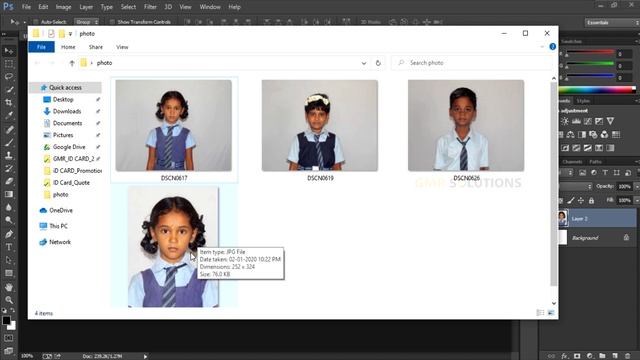This screenshot has height=360, width=640.
Task: Expand the Explorer address bar history
Action: pos(364,63)
